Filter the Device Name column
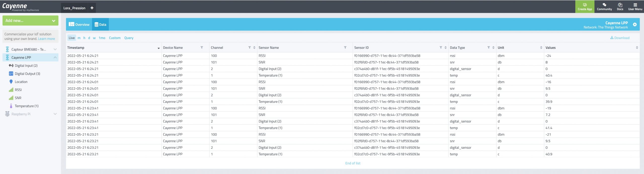Screen dimensions: 644x174 (202, 47)
